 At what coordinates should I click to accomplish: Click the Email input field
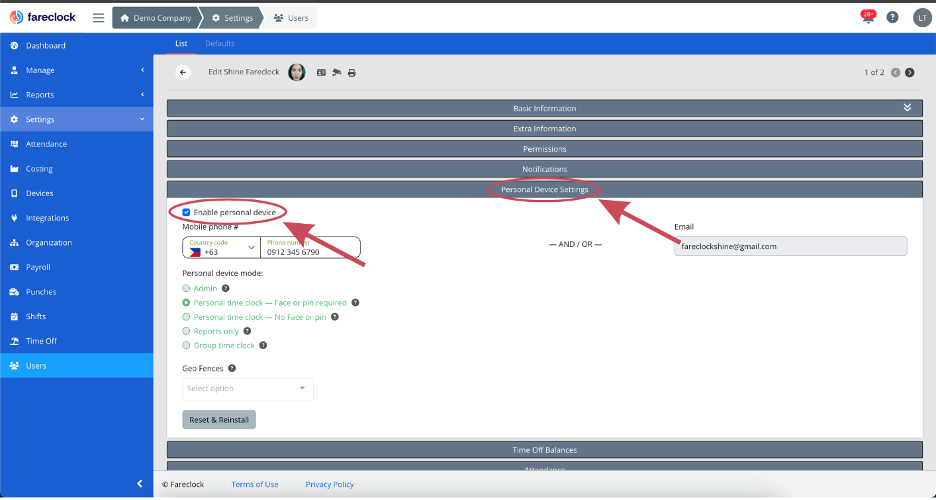click(x=790, y=246)
